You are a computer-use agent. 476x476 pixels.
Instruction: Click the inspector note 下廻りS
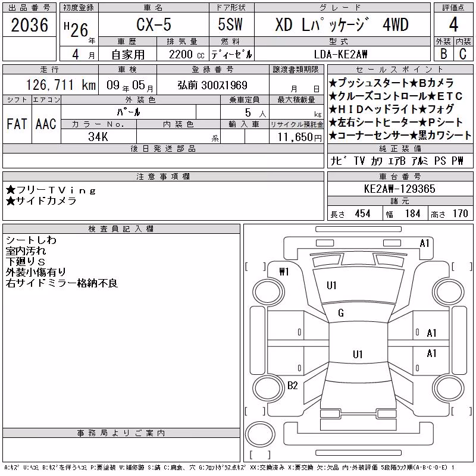[25, 261]
